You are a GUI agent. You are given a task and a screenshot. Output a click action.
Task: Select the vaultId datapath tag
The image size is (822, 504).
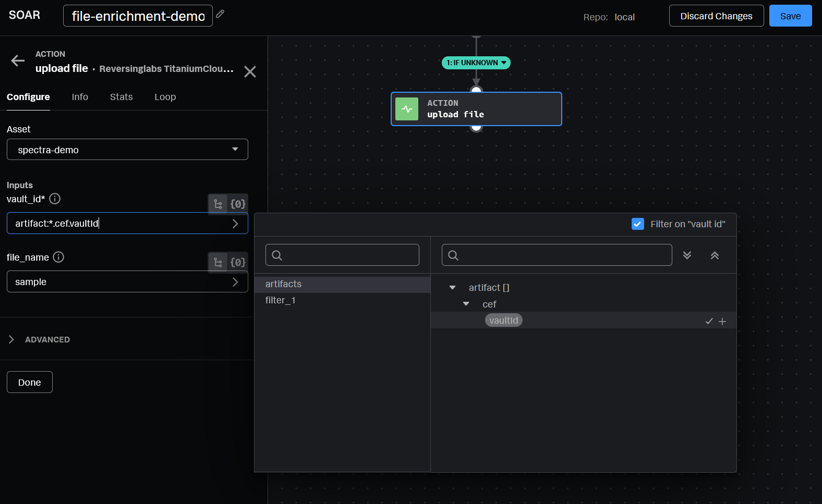click(x=503, y=320)
